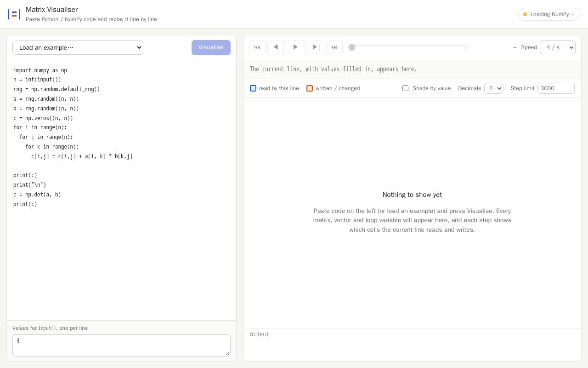Click the Matrix Visualiser logo icon
588x368 pixels.
click(x=14, y=14)
